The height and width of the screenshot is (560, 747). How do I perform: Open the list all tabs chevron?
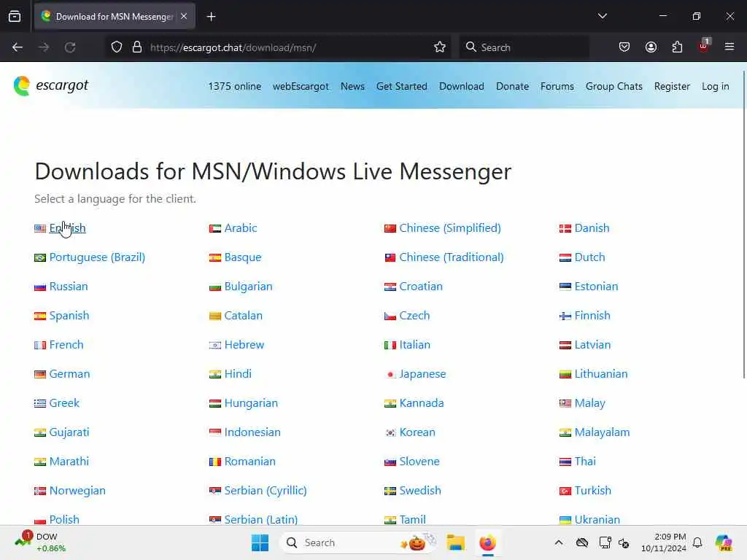pos(602,16)
